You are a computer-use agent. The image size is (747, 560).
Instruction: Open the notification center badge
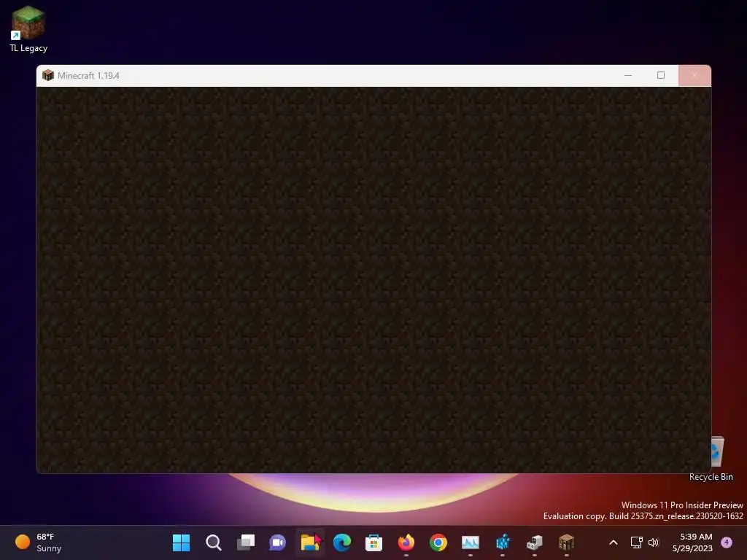(x=727, y=542)
